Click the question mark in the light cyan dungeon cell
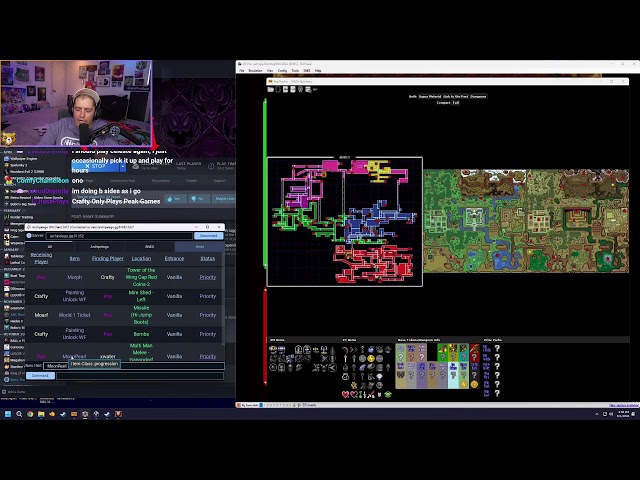The image size is (640, 480). pyautogui.click(x=453, y=375)
